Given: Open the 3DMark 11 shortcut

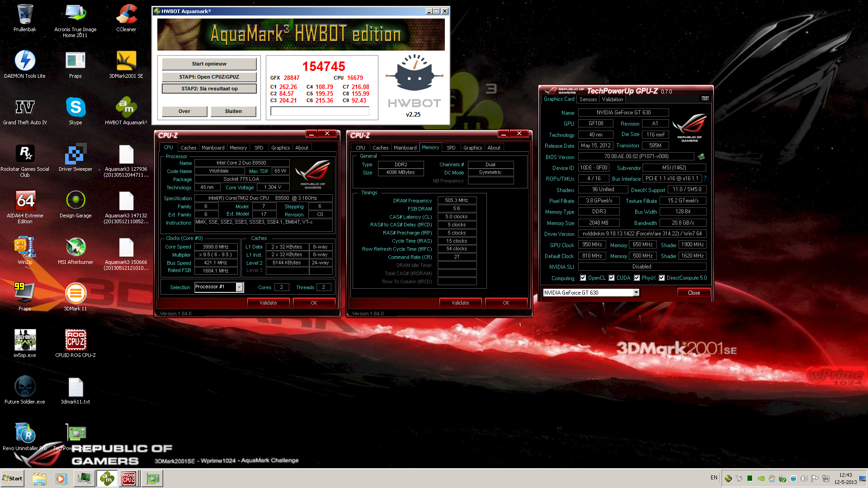Looking at the screenshot, I should pyautogui.click(x=75, y=297).
